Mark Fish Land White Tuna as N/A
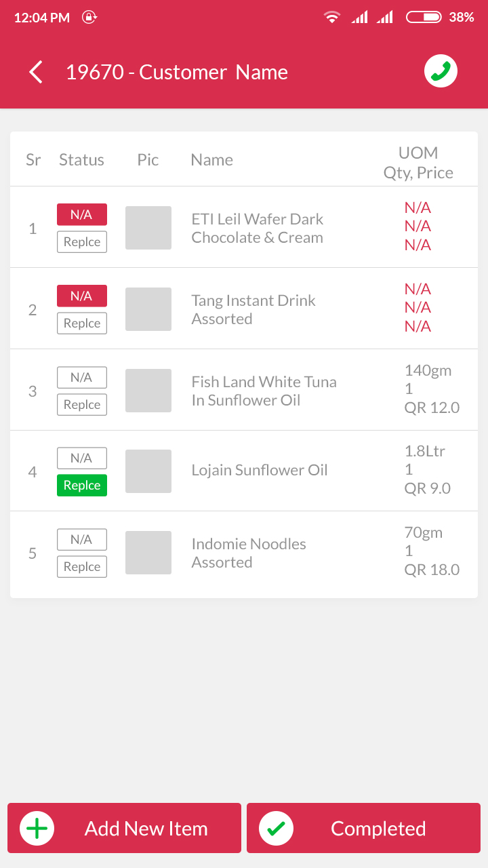 (x=82, y=377)
